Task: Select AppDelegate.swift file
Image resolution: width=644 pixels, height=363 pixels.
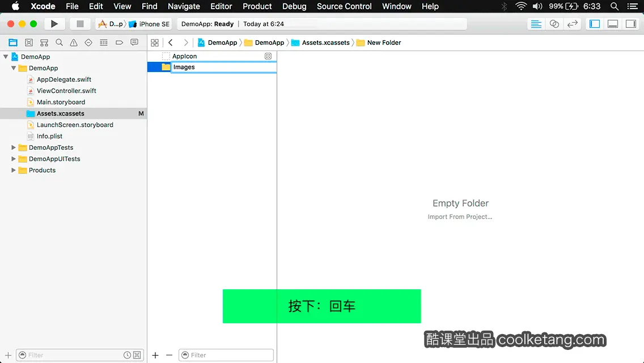Action: tap(63, 79)
